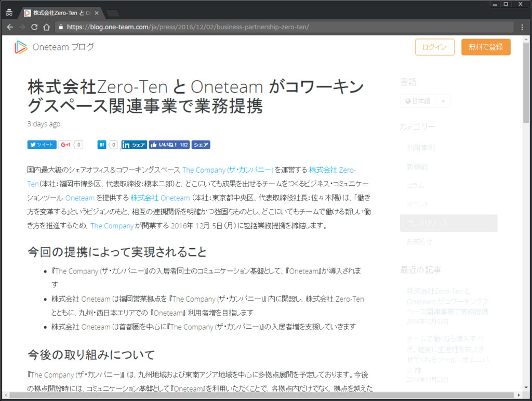Close the Zero-Ten browser tab

point(97,13)
